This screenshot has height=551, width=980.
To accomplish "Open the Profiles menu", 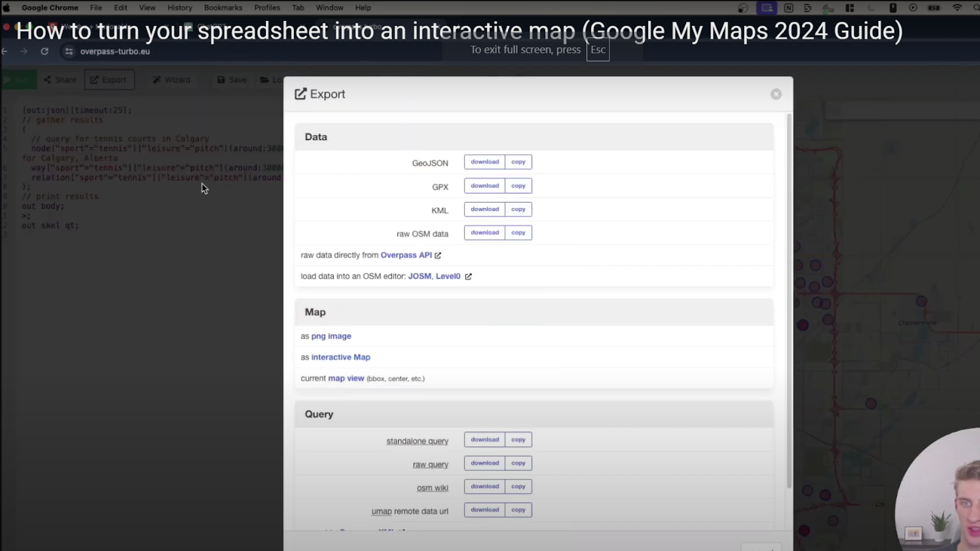I will [267, 7].
